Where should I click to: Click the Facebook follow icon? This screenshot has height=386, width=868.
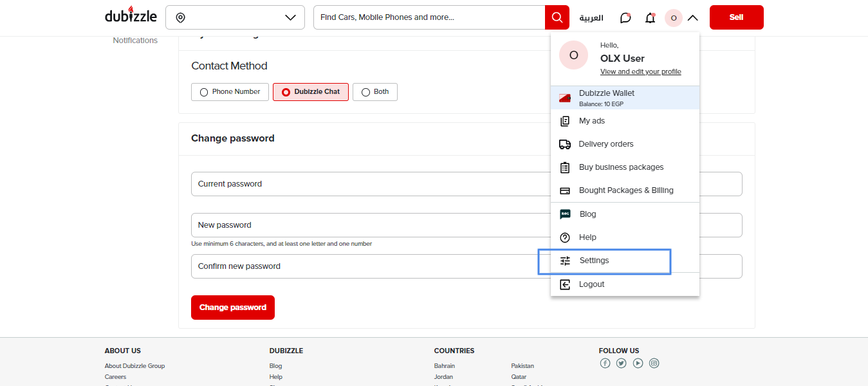[x=605, y=363]
